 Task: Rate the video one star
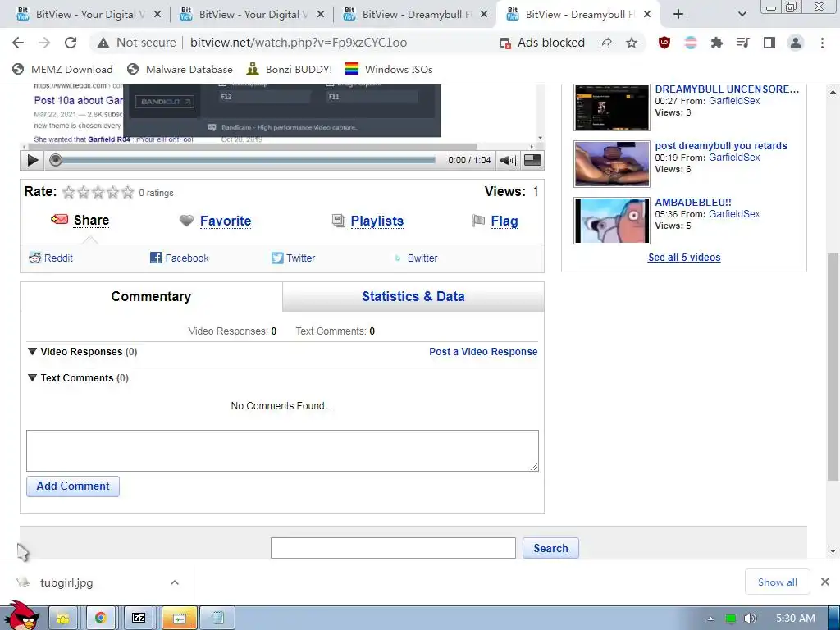pyautogui.click(x=69, y=192)
